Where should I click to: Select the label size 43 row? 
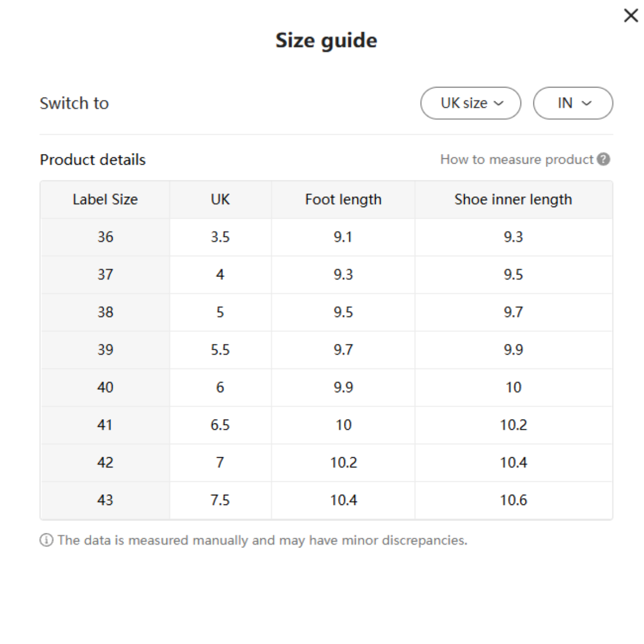click(x=105, y=500)
